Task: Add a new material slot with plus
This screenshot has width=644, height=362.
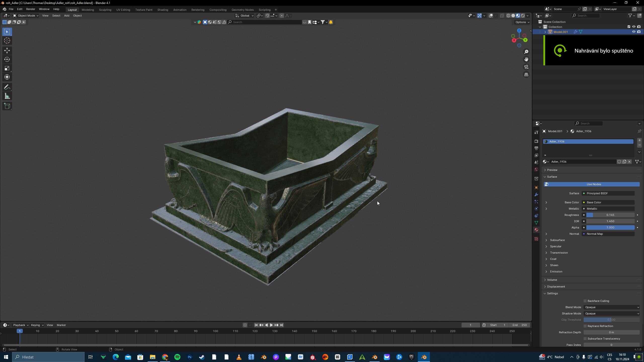Action: [639, 140]
